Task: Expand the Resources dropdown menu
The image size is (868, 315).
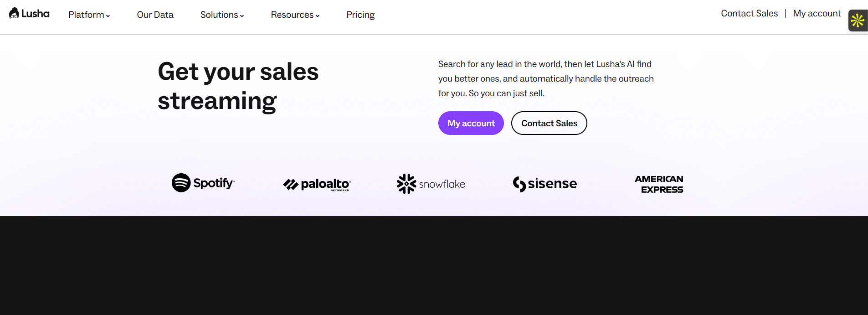Action: tap(295, 15)
